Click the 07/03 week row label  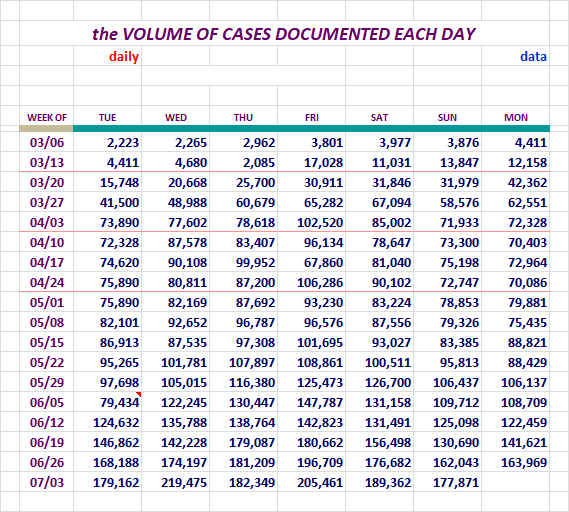47,483
